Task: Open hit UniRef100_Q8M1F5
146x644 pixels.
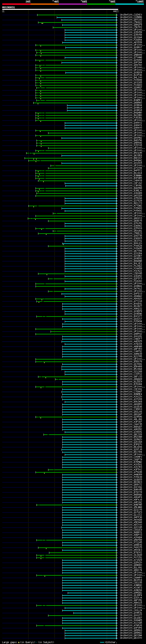Action: pos(131,25)
